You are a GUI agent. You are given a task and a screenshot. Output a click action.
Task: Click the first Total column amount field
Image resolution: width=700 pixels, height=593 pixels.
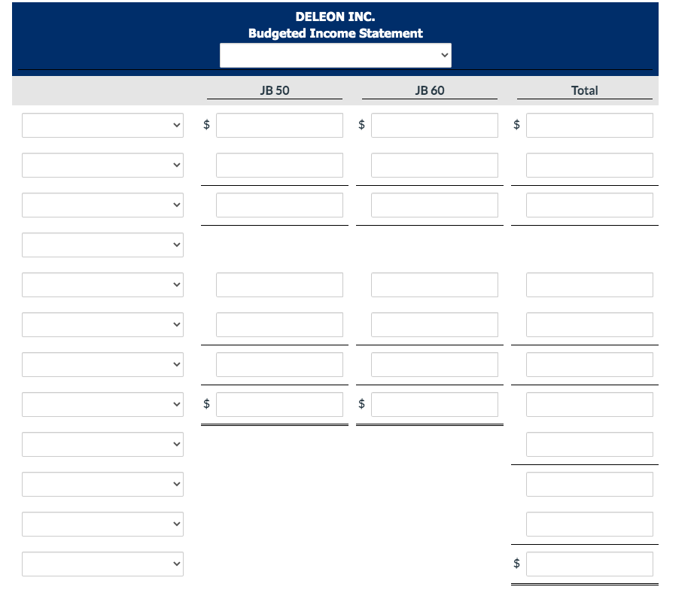click(x=589, y=125)
